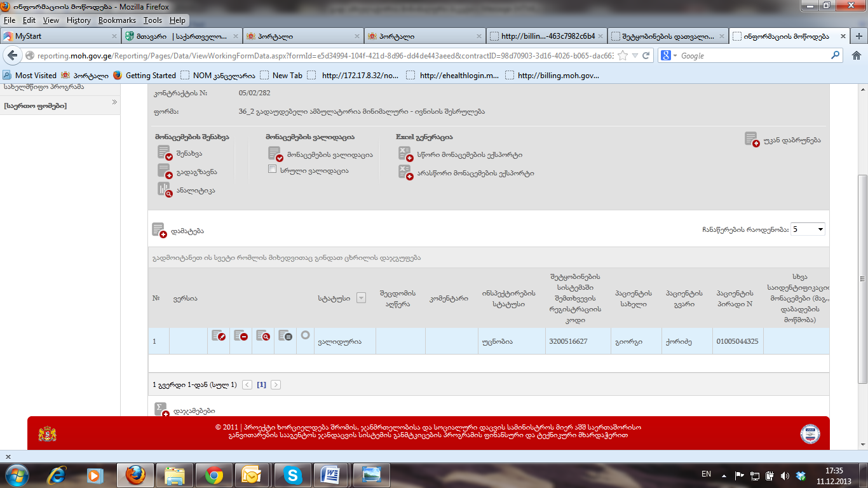Click the დამატება (add record) icon
The height and width of the screenshot is (488, 868).
click(159, 230)
